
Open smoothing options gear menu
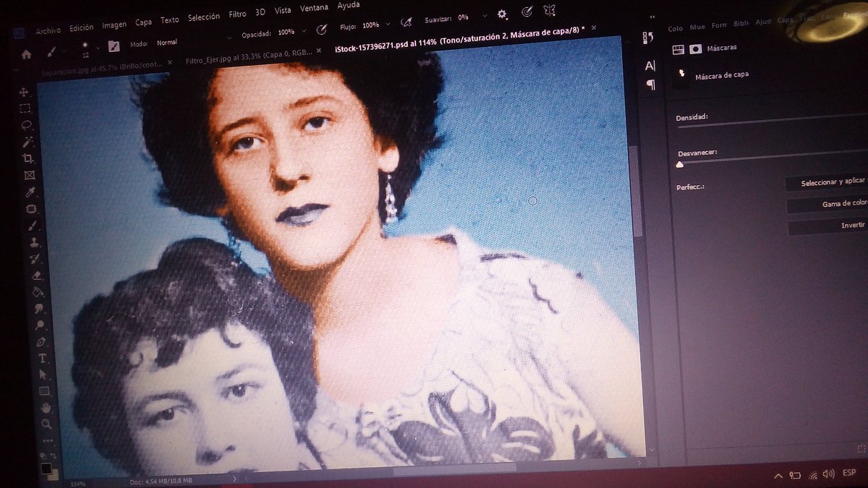(502, 14)
